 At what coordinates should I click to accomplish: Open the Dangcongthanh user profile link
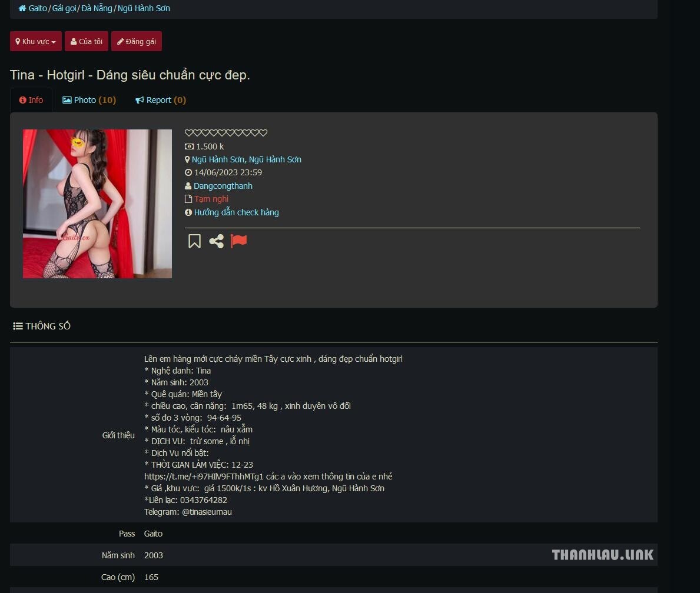click(x=223, y=186)
